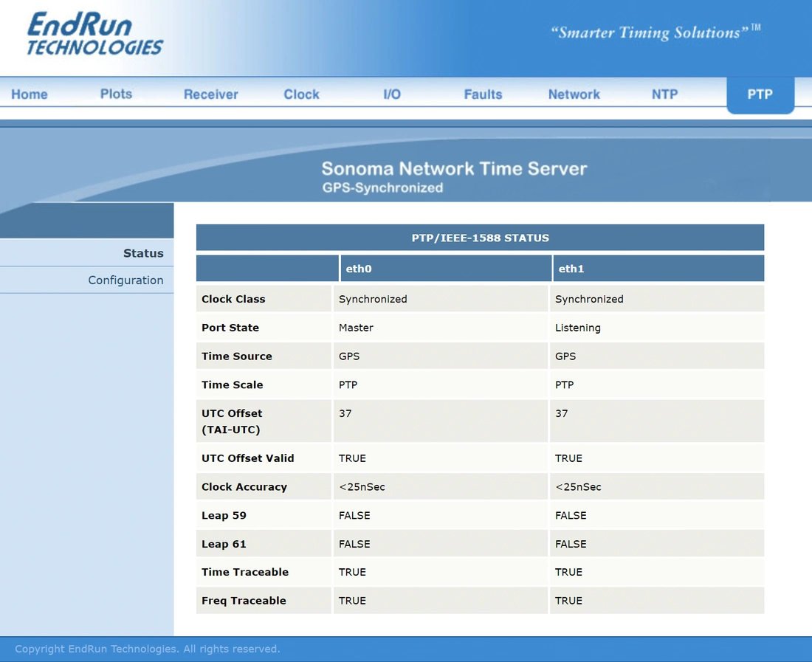The image size is (812, 662).
Task: Open Configuration in the sidebar
Action: [x=125, y=280]
